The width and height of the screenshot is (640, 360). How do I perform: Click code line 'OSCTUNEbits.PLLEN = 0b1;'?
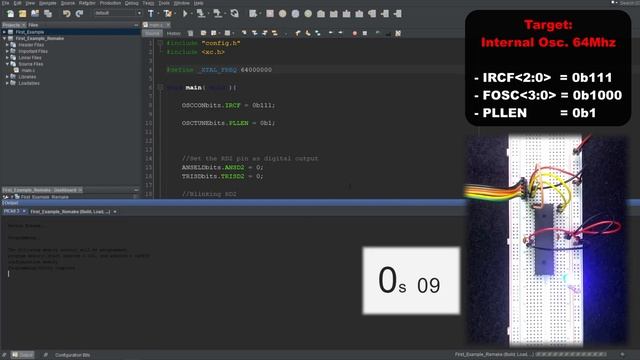228,123
